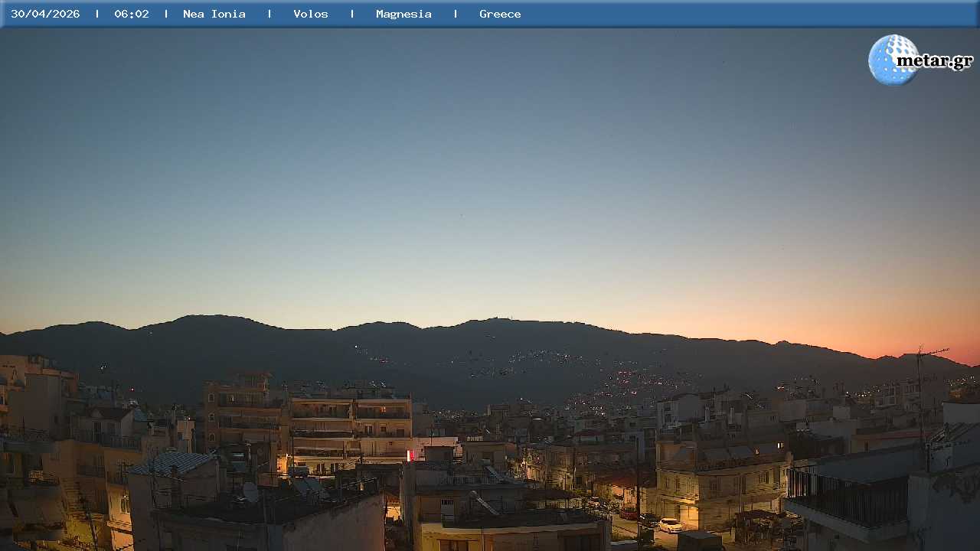Click the metar.gr logo text
980x551 pixels.
click(x=934, y=61)
